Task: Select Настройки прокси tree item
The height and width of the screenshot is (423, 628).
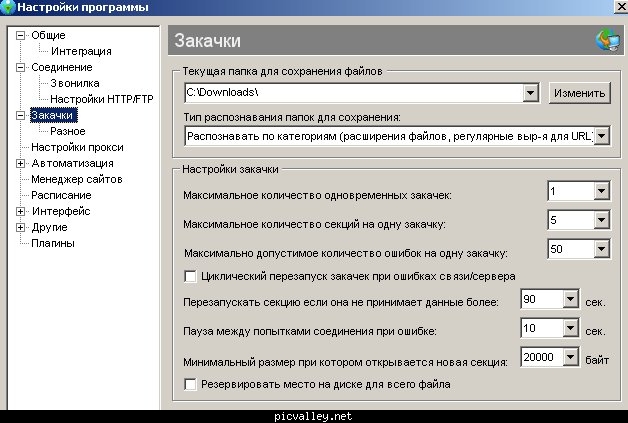Action: [x=77, y=147]
